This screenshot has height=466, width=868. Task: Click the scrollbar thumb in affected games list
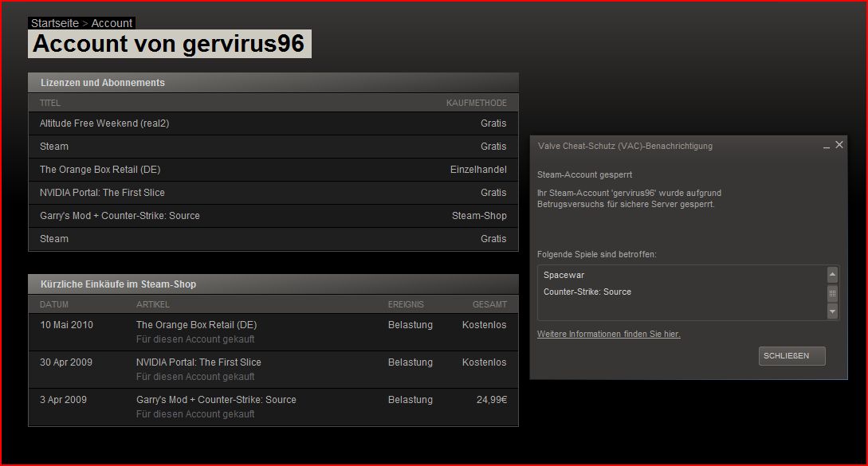click(832, 293)
